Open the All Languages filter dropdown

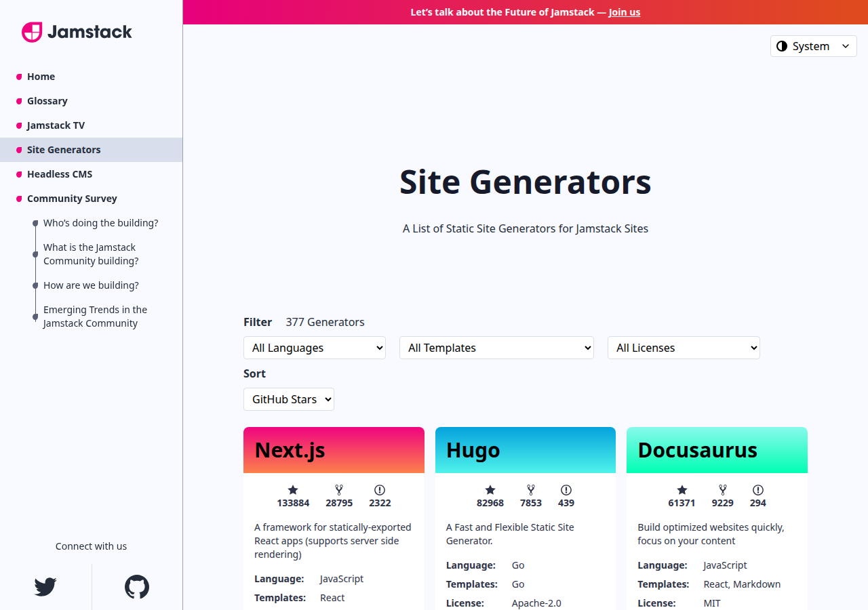pos(315,348)
